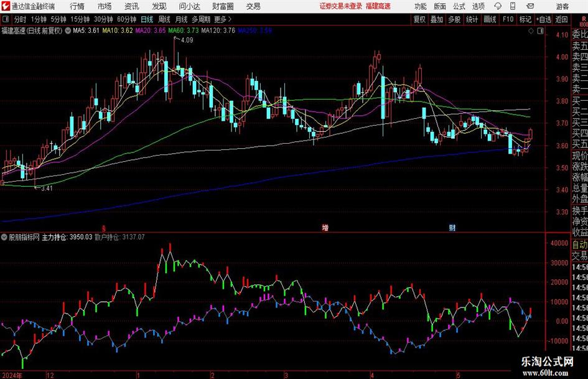The width and height of the screenshot is (588, 379).
Task: Switch to 5分钟 period
Action: tap(58, 19)
